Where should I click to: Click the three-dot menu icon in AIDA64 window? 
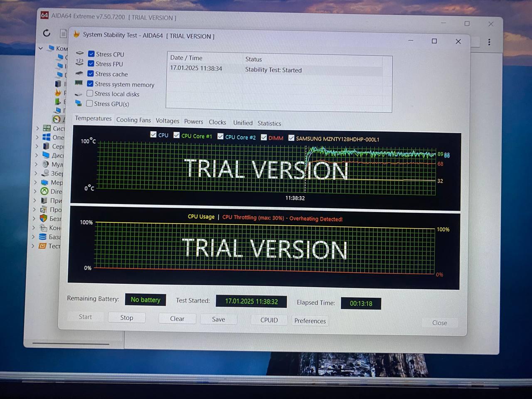tap(489, 42)
